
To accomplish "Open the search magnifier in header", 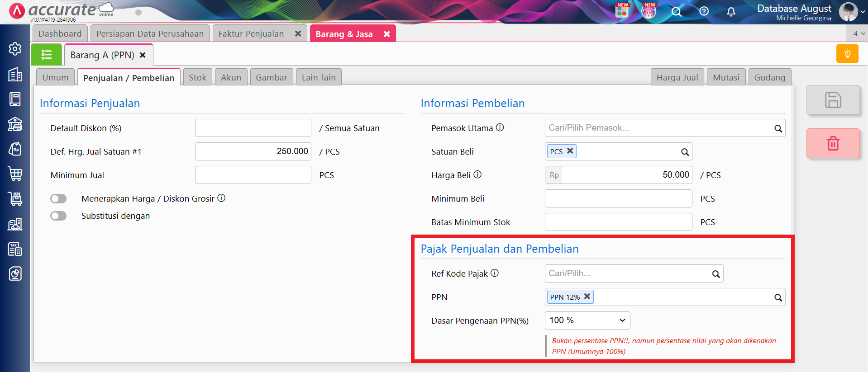I will [676, 11].
